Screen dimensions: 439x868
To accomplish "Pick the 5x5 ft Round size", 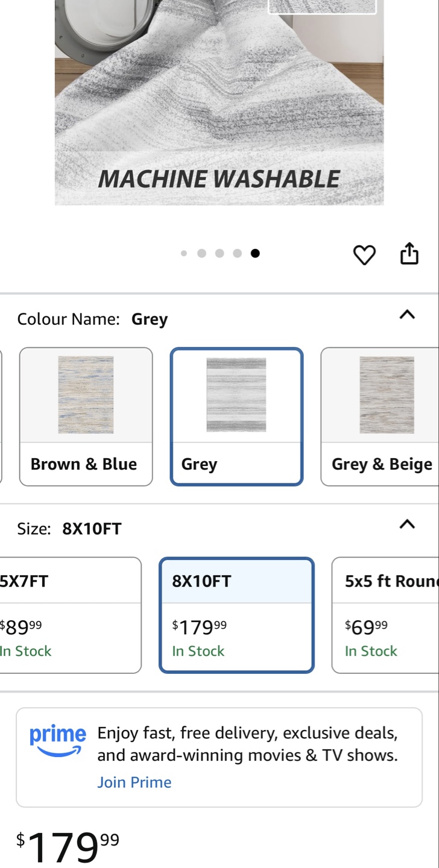I will pos(386,615).
